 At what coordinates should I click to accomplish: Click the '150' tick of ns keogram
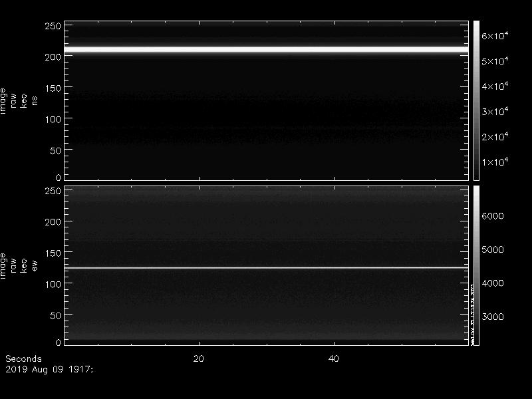pos(53,88)
